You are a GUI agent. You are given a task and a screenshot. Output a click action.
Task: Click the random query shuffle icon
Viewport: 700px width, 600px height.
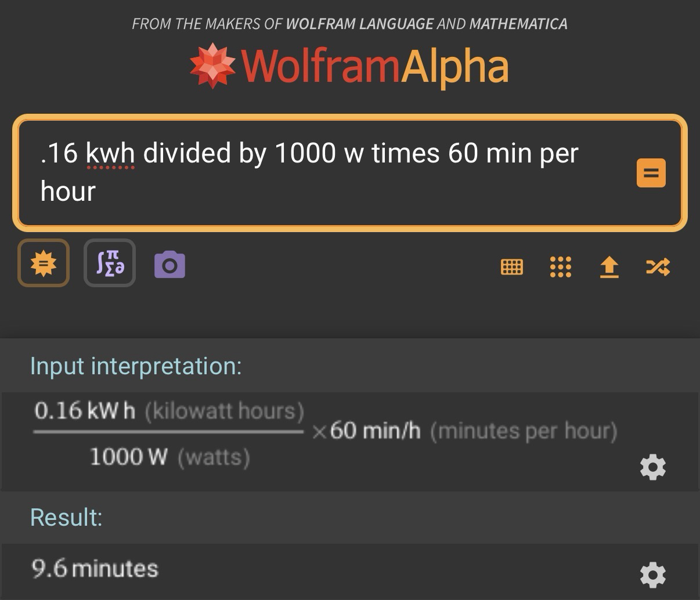tap(658, 267)
